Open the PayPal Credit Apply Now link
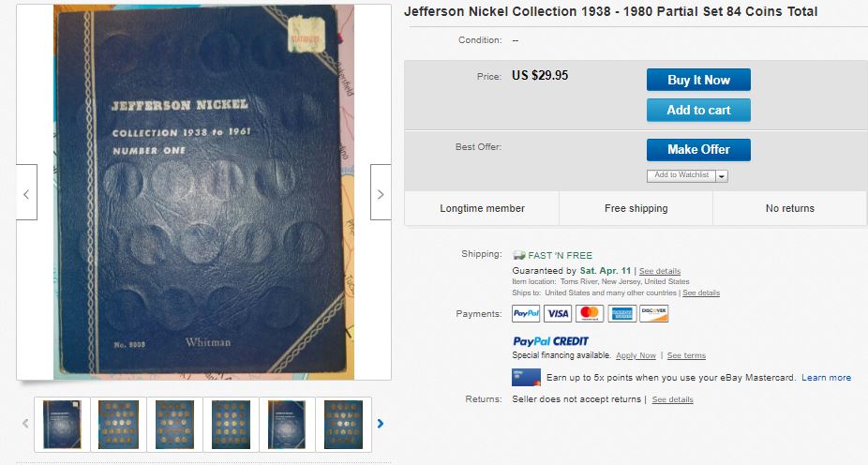 pyautogui.click(x=636, y=355)
